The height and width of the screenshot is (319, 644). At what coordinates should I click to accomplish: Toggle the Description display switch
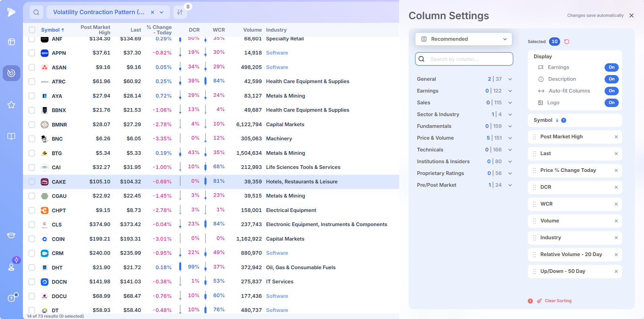coord(612,79)
